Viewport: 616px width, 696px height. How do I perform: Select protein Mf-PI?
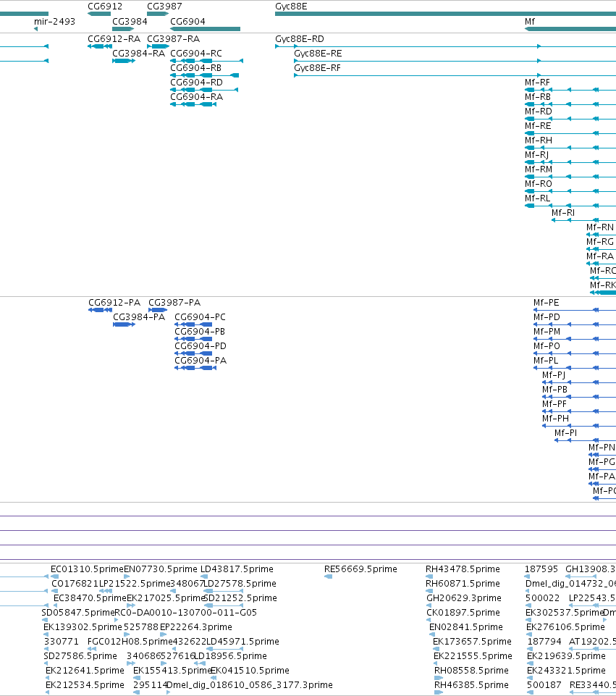(x=565, y=433)
